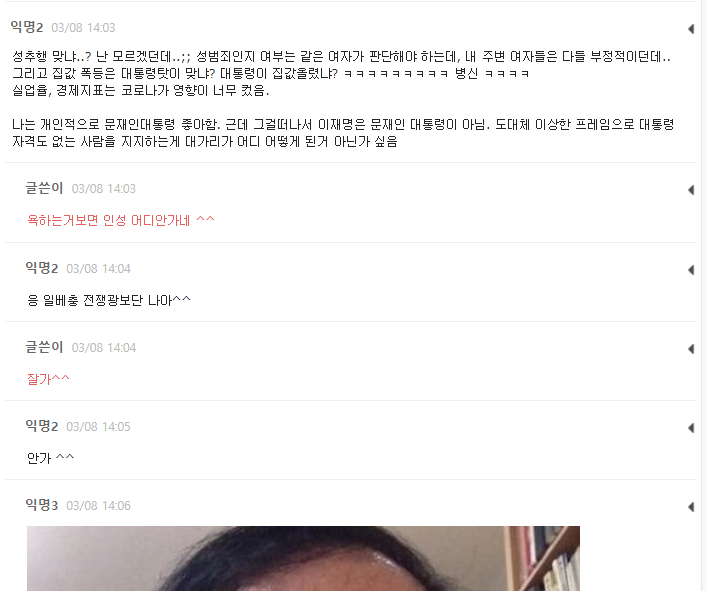The height and width of the screenshot is (591, 707).
Task: Open arrow menu on 글쓴이 14:03 reply
Action: pyautogui.click(x=691, y=190)
